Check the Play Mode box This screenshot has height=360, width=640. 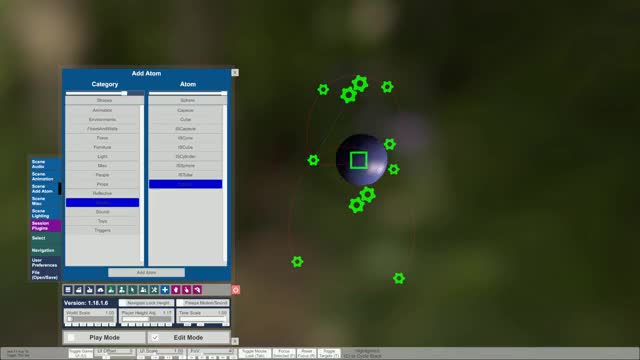[x=71, y=338]
